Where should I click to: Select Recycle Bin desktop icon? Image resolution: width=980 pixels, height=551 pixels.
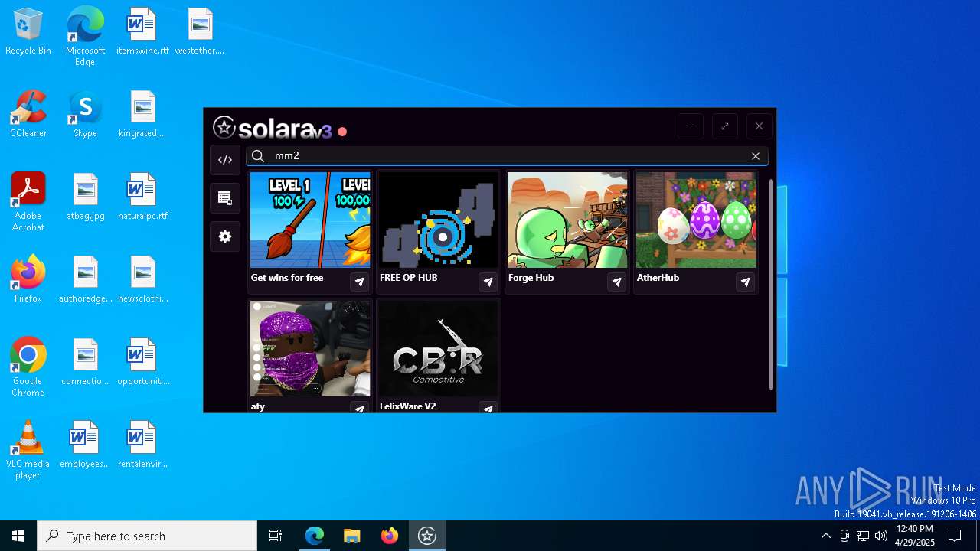coord(28,32)
